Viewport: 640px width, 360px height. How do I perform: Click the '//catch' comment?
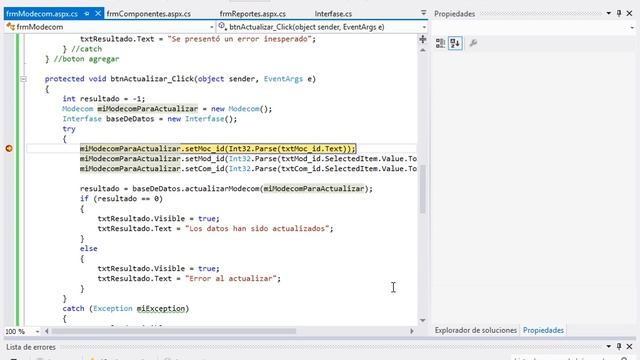pyautogui.click(x=87, y=49)
